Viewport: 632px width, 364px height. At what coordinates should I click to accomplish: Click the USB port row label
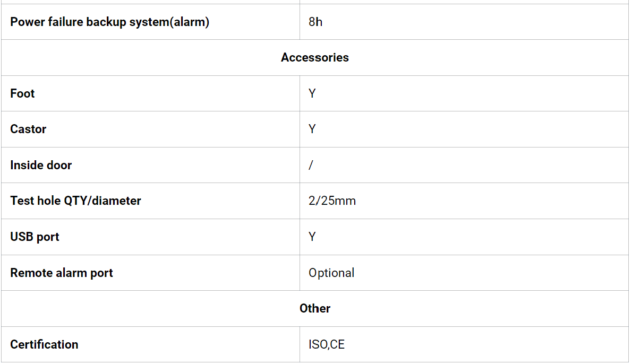35,237
